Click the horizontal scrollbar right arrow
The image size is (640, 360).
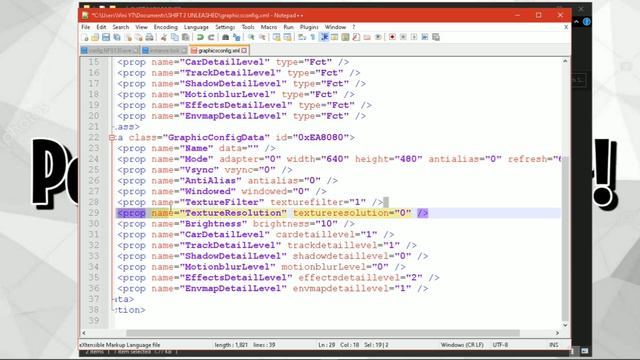pos(558,333)
